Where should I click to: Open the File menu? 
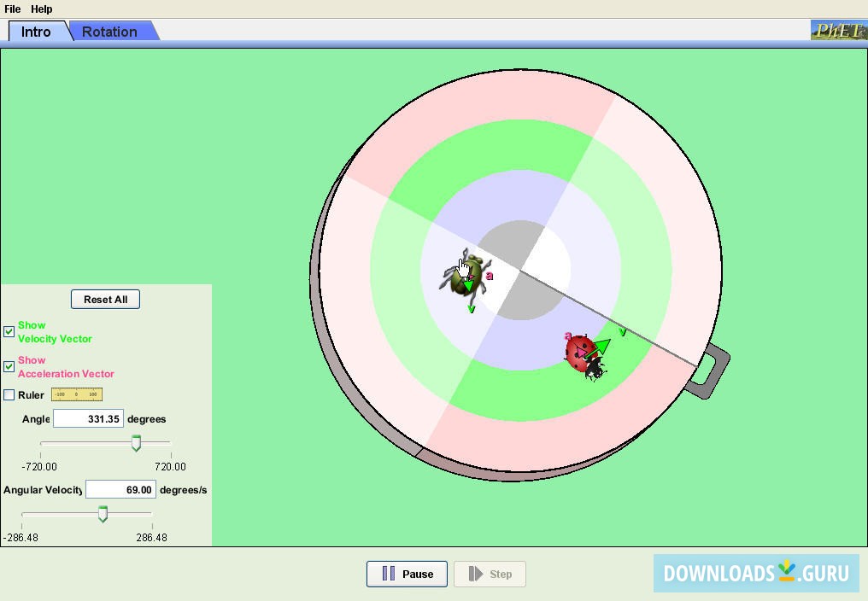tap(12, 9)
